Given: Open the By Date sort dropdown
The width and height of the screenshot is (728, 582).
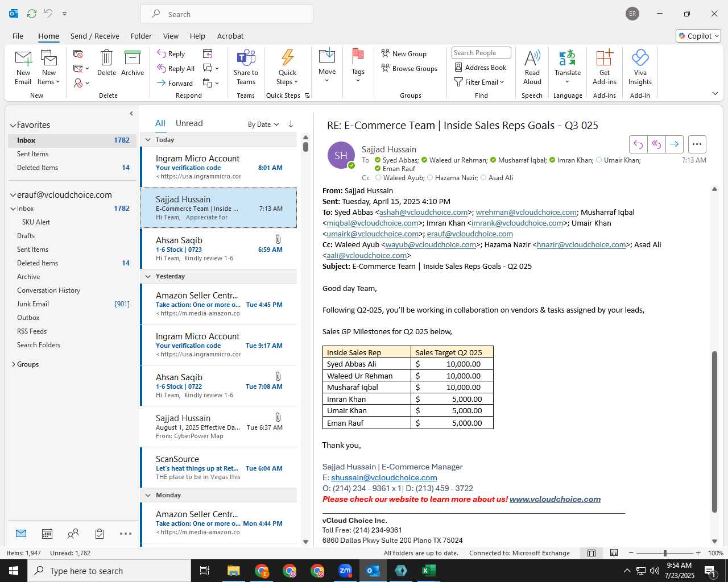Looking at the screenshot, I should pos(263,124).
